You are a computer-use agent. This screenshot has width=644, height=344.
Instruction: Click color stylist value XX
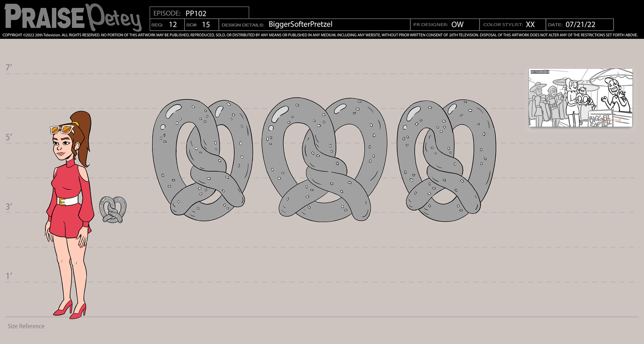[x=530, y=24]
